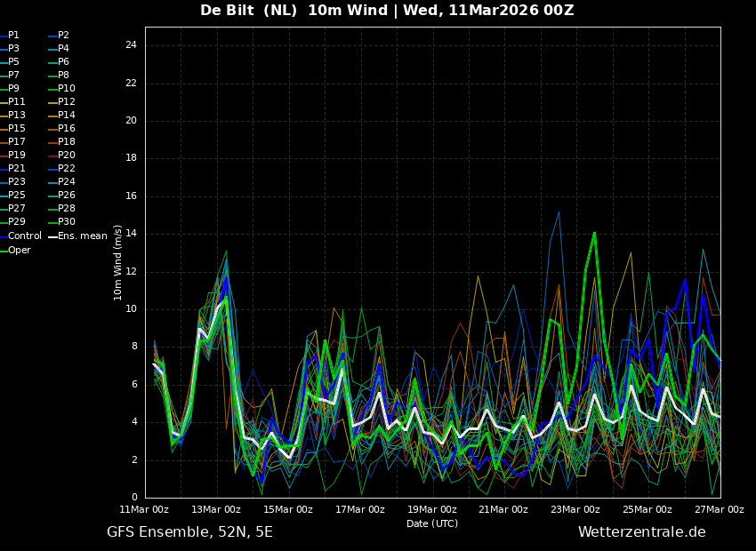Click the Oper legend entry

click(20, 251)
